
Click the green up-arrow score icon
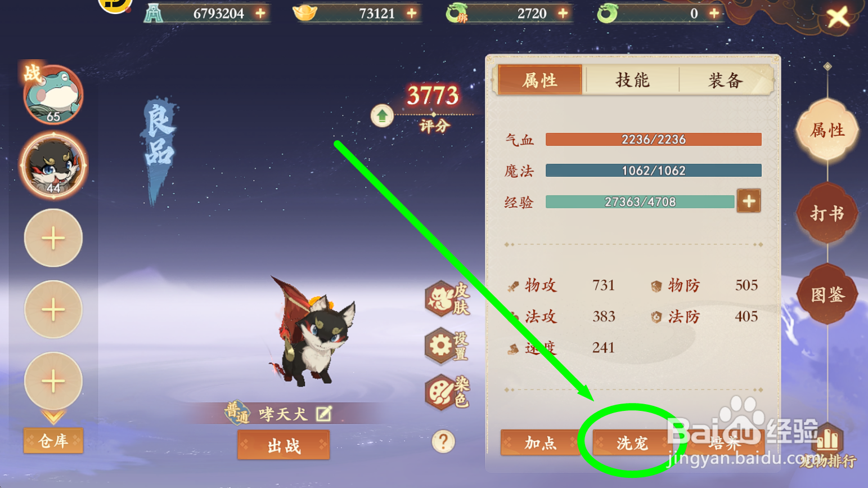pyautogui.click(x=382, y=116)
